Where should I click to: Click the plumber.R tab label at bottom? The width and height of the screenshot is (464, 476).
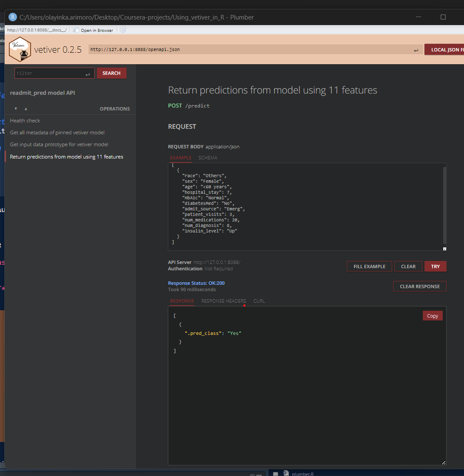point(303,473)
